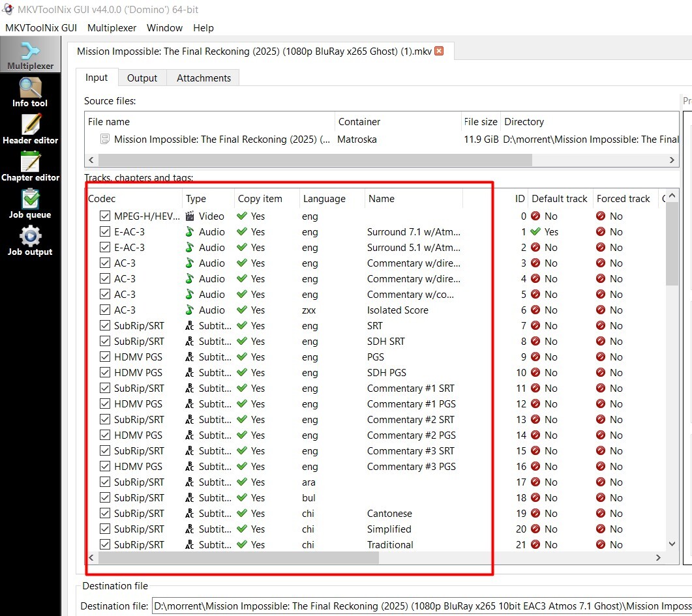This screenshot has height=616, width=692.
Task: Sort tracks by Language column header
Action: (324, 199)
